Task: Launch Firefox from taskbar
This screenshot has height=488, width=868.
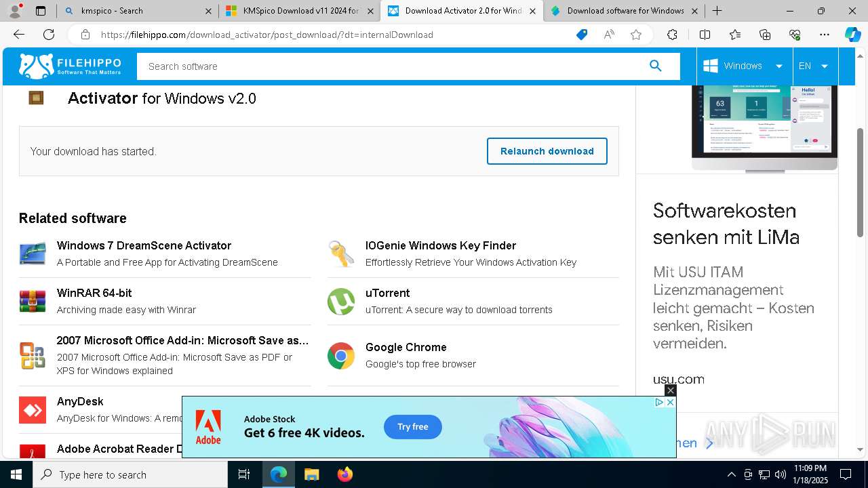Action: [x=345, y=474]
